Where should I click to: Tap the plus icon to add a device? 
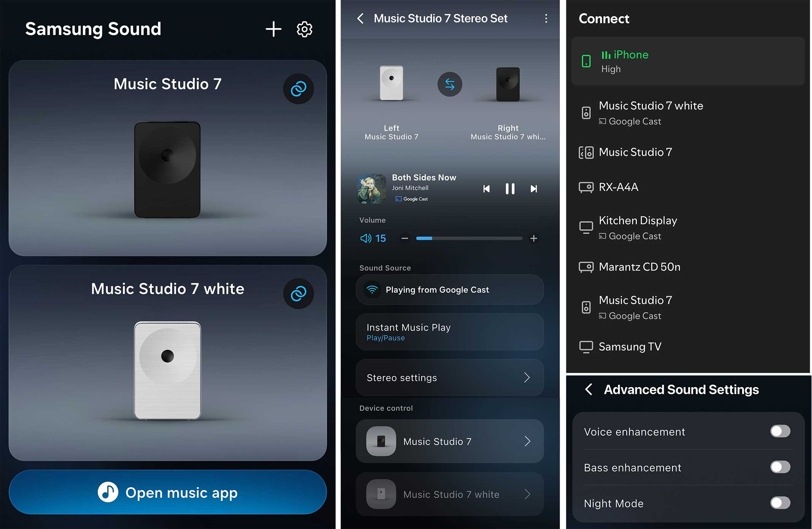(x=273, y=29)
